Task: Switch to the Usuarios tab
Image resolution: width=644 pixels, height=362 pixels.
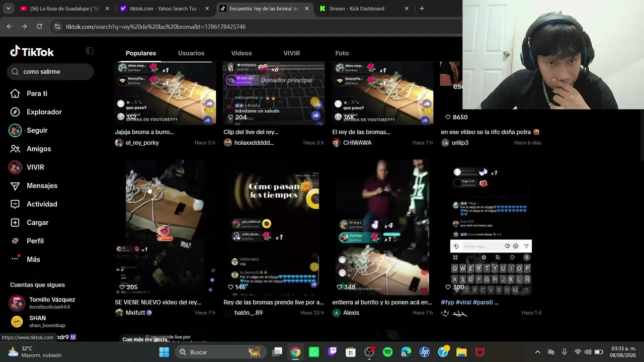Action: (191, 53)
